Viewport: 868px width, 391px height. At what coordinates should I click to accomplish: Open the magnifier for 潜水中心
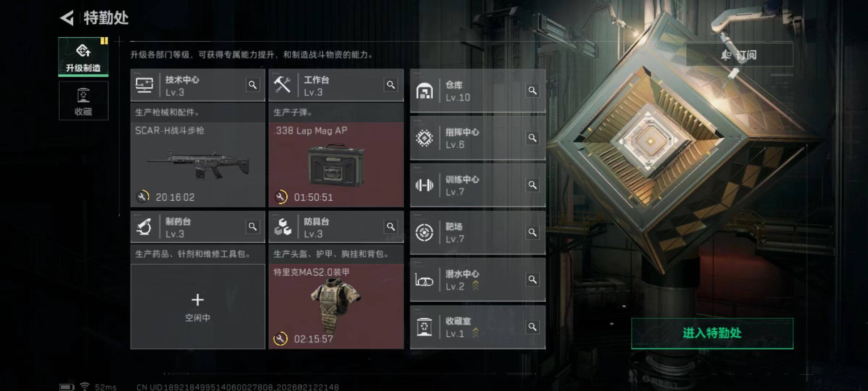pos(532,280)
